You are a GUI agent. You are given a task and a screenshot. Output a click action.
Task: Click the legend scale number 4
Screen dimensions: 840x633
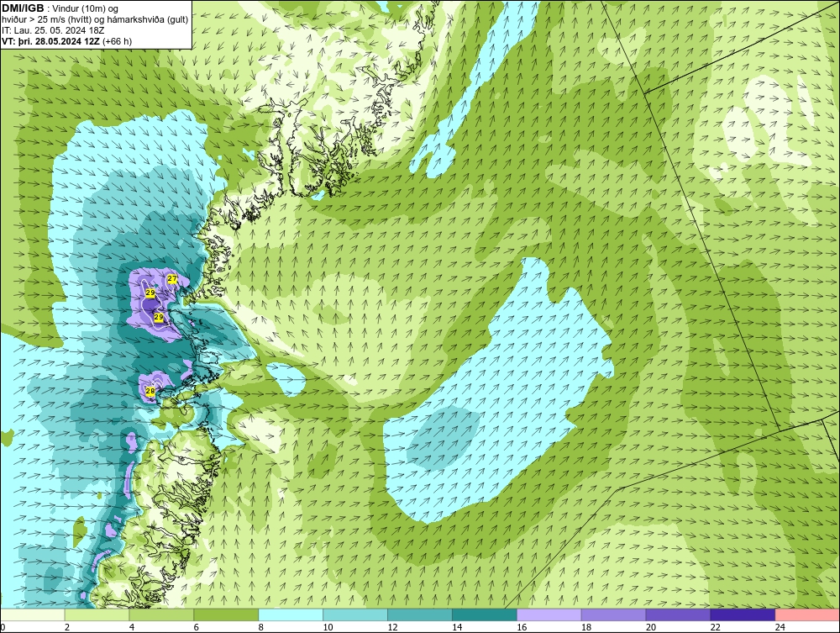pos(132,627)
